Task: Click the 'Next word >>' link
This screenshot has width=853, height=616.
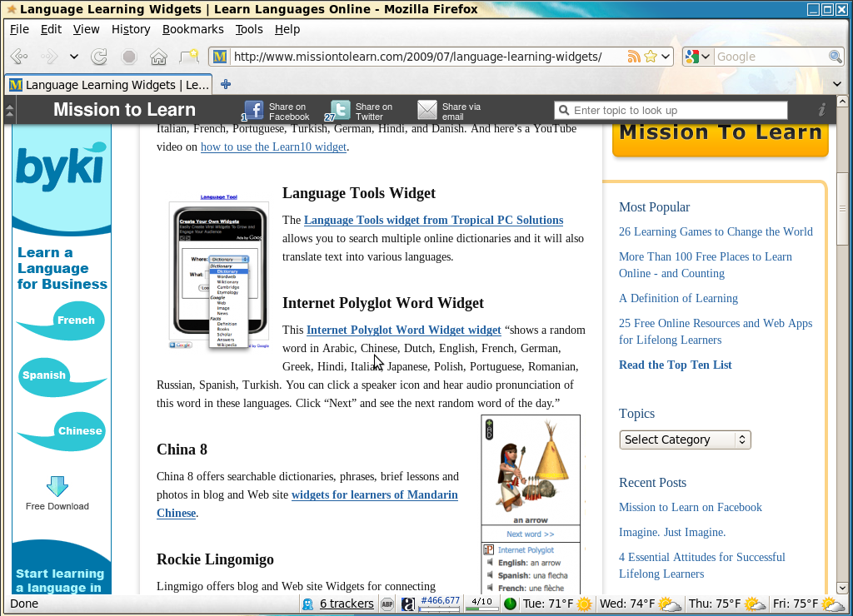Action: pyautogui.click(x=531, y=534)
